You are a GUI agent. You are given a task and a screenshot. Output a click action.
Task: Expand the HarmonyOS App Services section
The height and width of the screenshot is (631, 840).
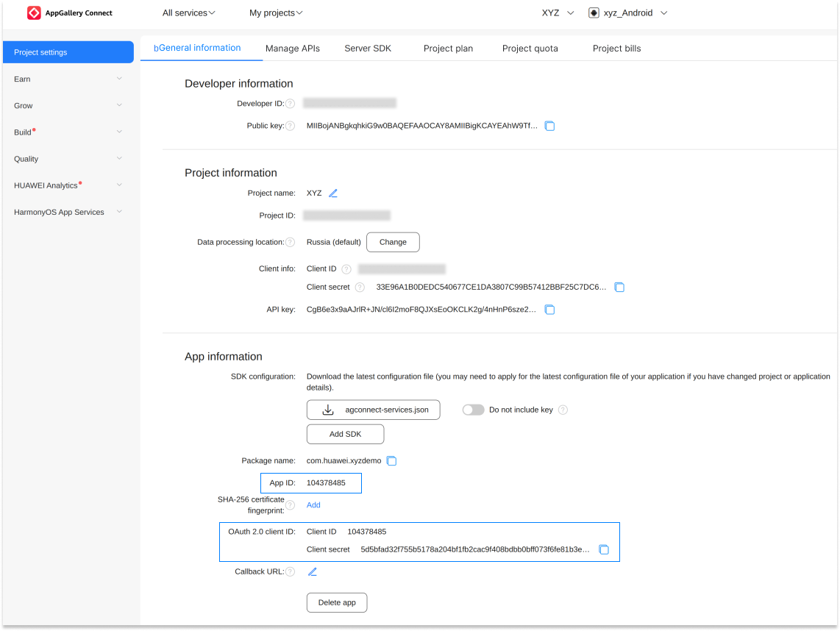point(68,212)
